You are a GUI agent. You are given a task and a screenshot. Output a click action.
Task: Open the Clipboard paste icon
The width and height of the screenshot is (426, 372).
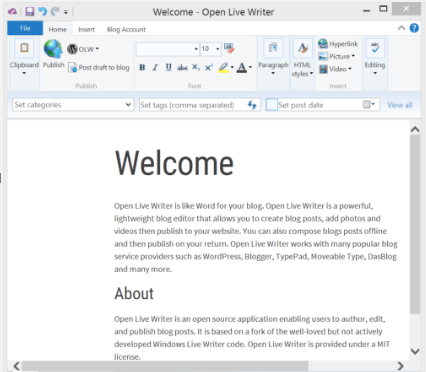(24, 48)
